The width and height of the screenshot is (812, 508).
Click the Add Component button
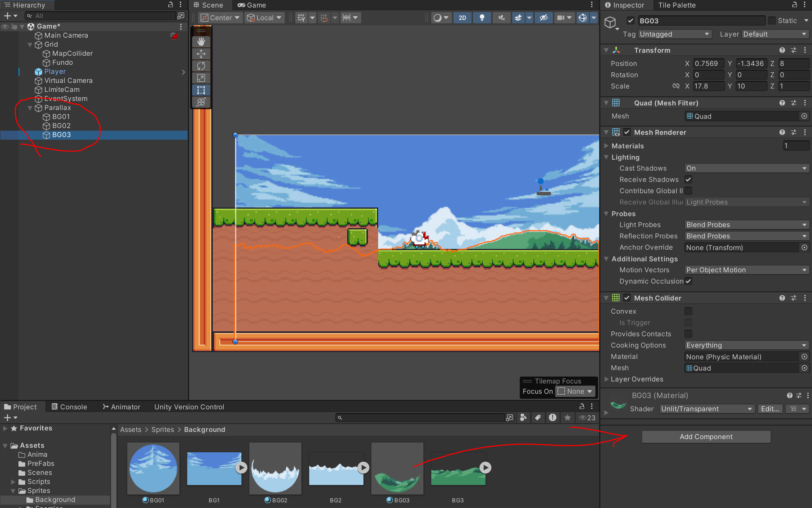pos(706,437)
